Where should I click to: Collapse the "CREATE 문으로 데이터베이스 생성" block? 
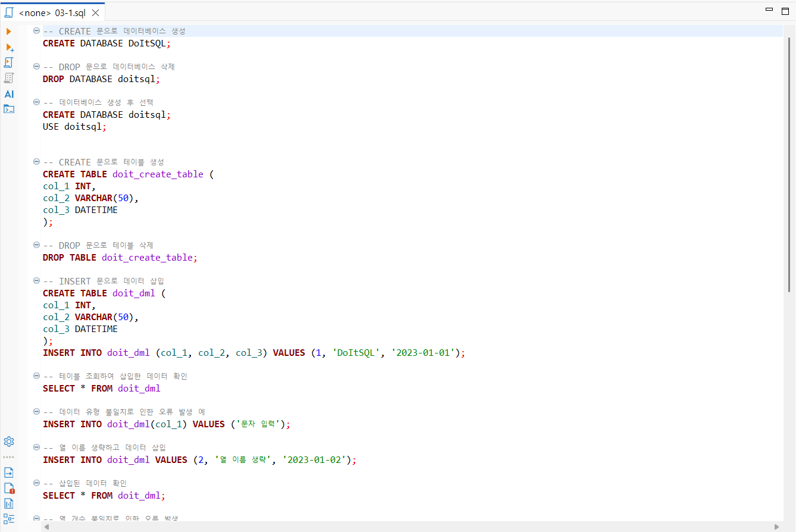37,31
